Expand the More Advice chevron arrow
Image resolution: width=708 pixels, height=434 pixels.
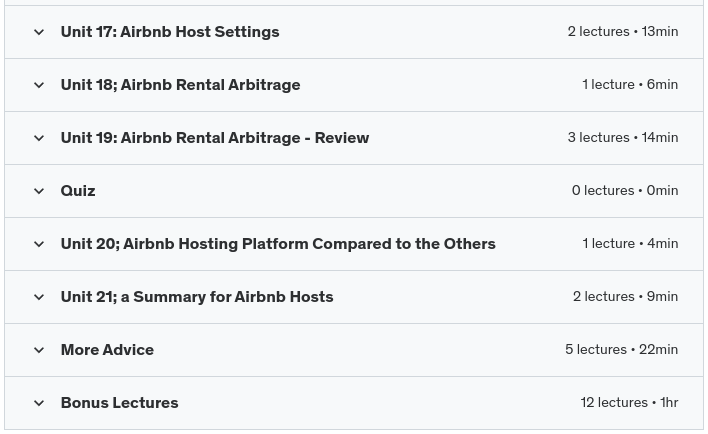coord(39,350)
